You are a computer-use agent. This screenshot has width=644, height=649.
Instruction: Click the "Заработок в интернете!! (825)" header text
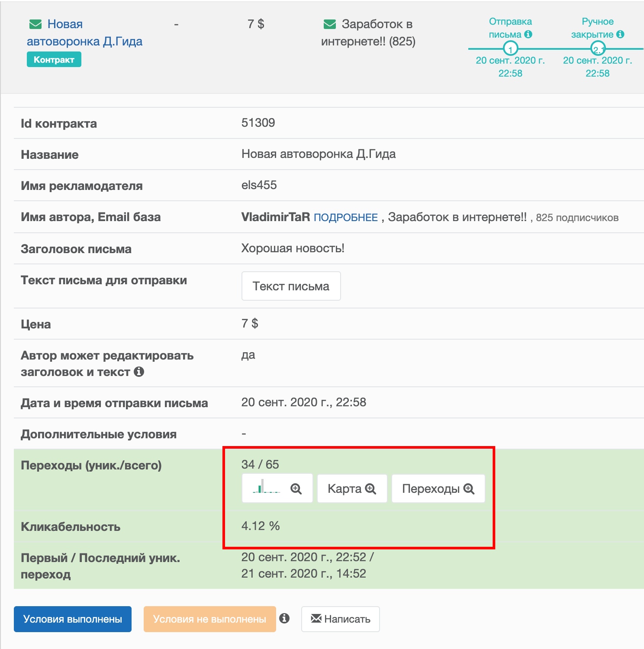368,32
